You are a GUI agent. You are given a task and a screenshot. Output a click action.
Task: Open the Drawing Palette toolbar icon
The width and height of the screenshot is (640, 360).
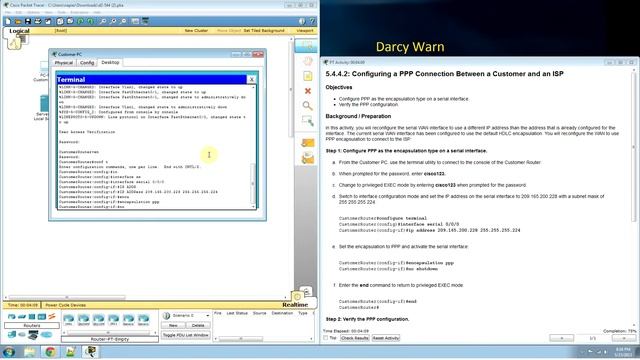click(135, 21)
